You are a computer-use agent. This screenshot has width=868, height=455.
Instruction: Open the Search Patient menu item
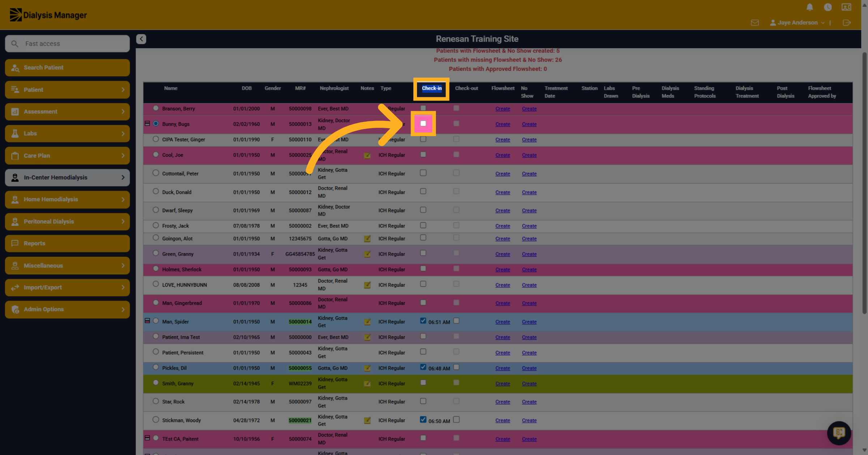pyautogui.click(x=67, y=68)
